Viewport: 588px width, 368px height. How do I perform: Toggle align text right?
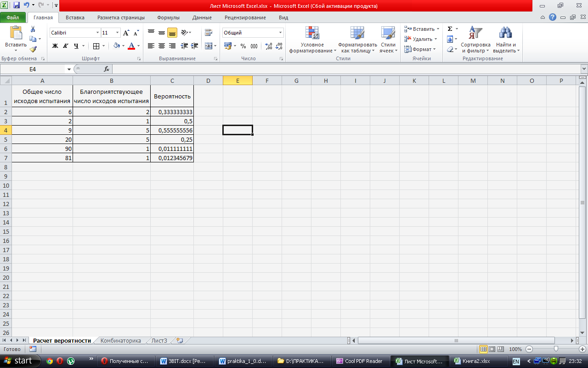point(172,46)
